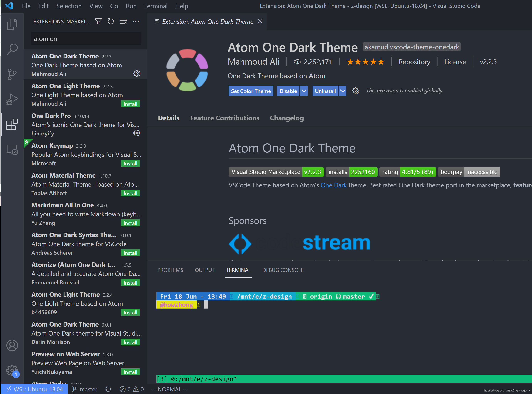Screen dimensions: 532x394
Task: Click the extensions search input field
Action: coord(86,39)
